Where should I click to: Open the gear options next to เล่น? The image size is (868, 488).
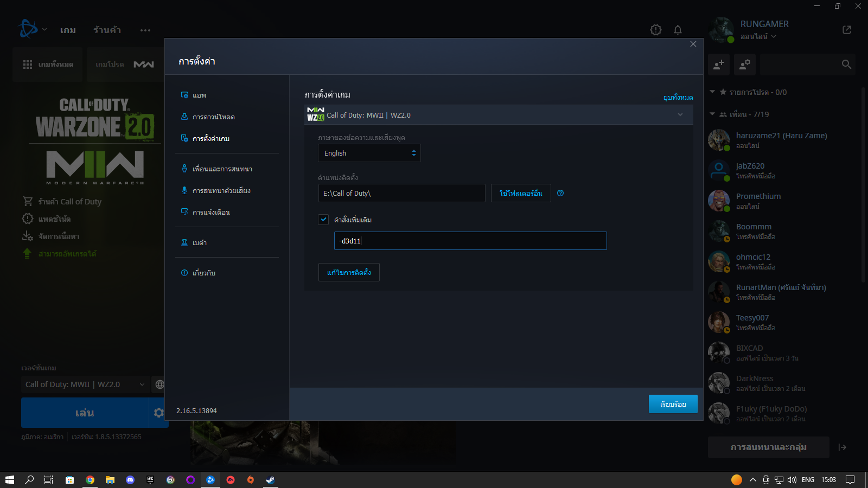[x=158, y=413]
